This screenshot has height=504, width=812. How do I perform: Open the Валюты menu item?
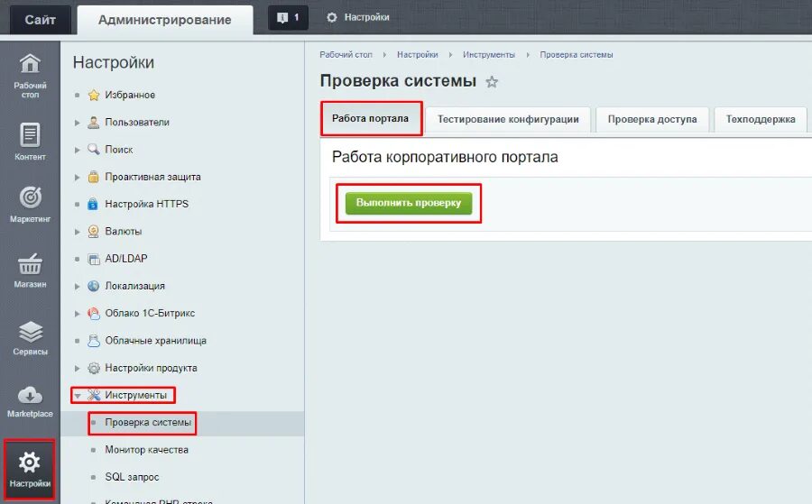124,232
